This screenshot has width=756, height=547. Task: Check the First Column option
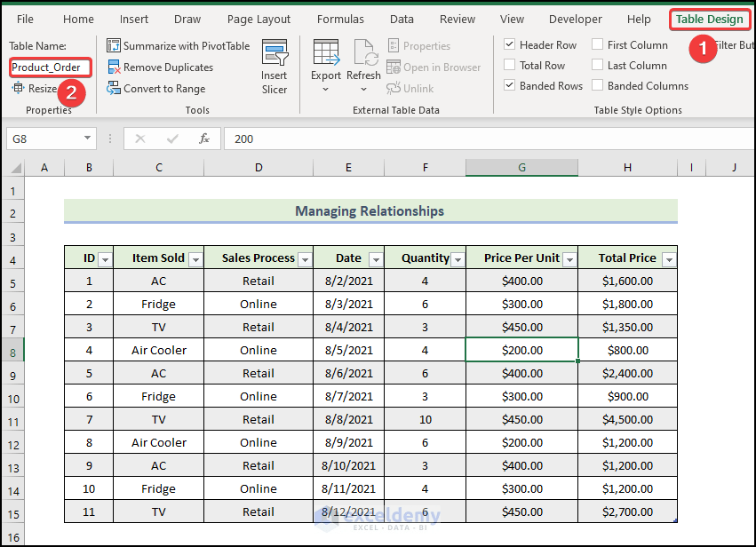(x=597, y=44)
